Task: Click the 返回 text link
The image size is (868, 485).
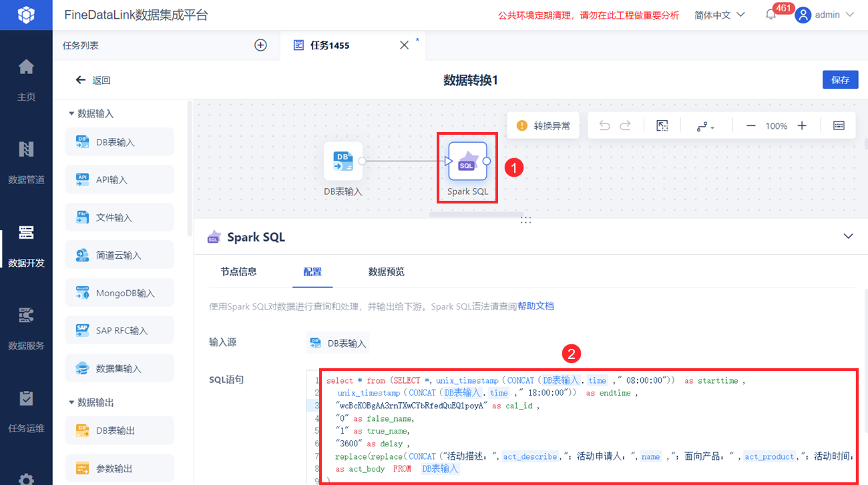Action: (101, 80)
